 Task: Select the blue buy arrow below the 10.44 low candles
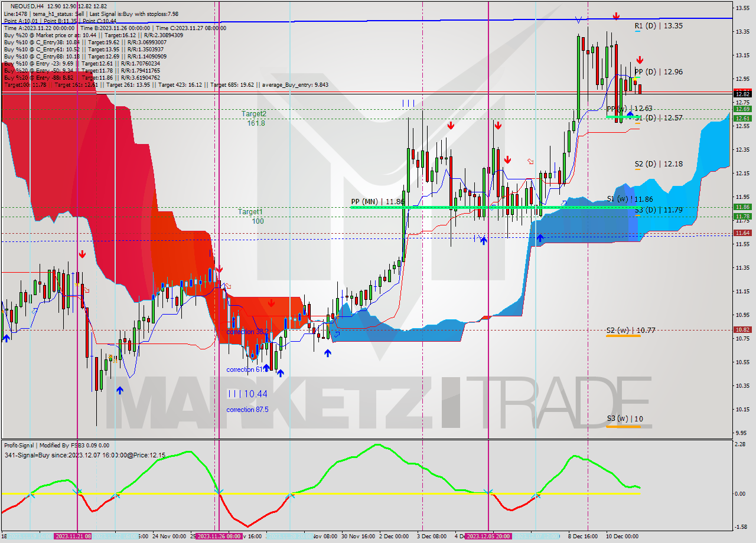[x=281, y=372]
